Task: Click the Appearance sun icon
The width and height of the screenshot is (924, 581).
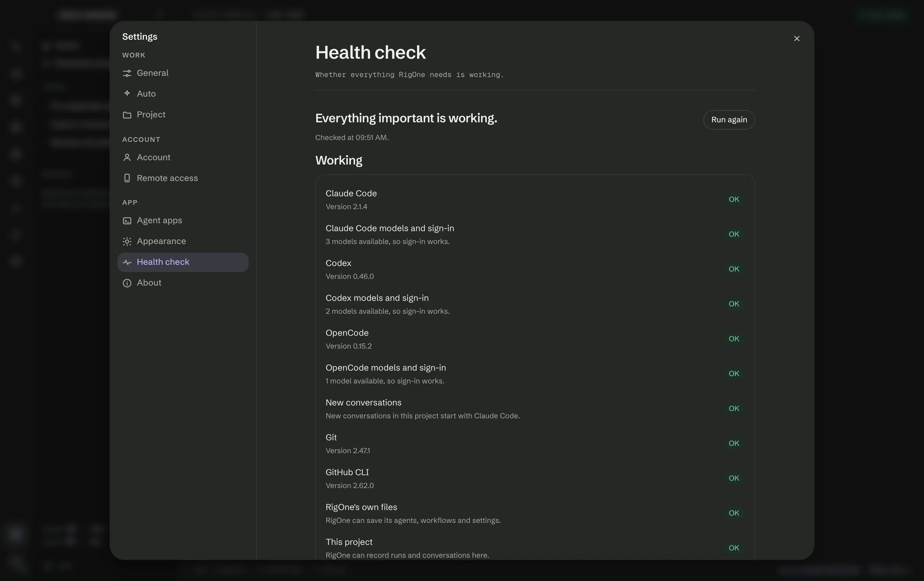Action: (x=127, y=241)
